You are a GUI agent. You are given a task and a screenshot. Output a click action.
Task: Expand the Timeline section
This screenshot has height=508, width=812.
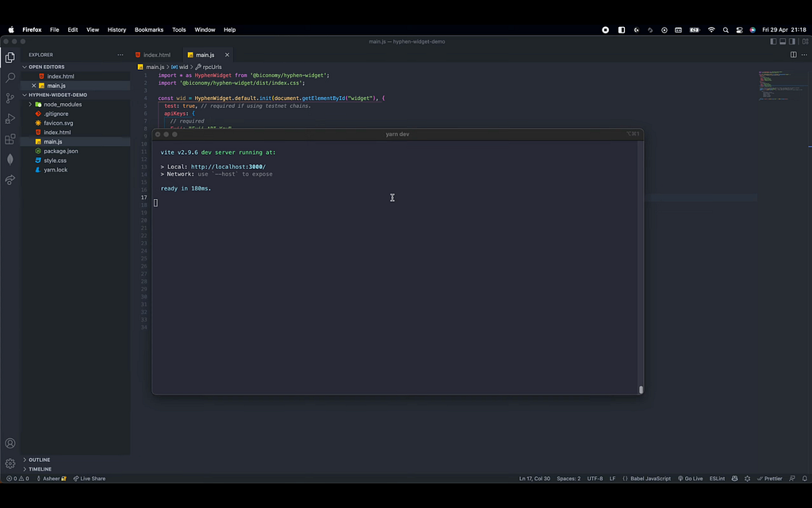pyautogui.click(x=75, y=469)
